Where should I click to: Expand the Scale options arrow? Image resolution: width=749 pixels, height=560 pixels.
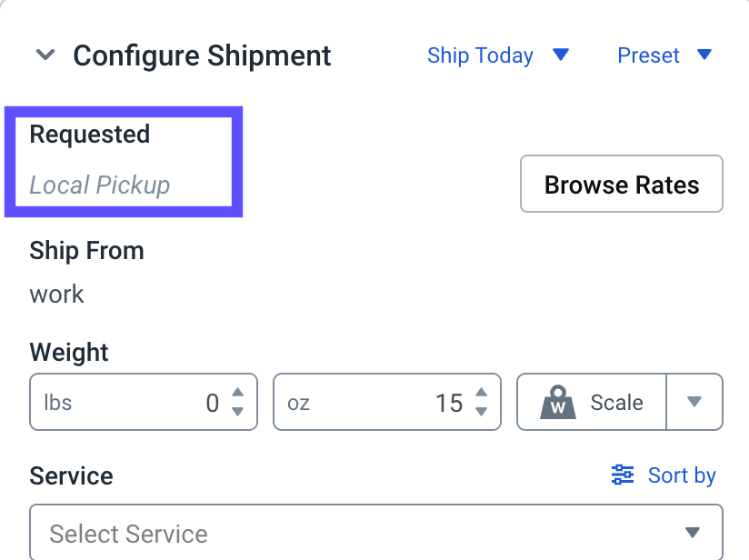[694, 402]
